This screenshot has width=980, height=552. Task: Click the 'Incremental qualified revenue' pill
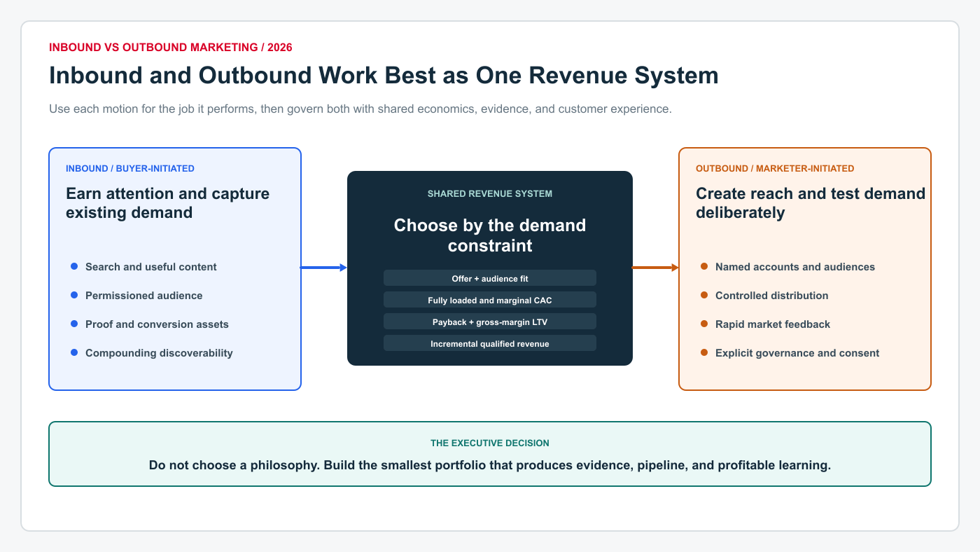[490, 343]
